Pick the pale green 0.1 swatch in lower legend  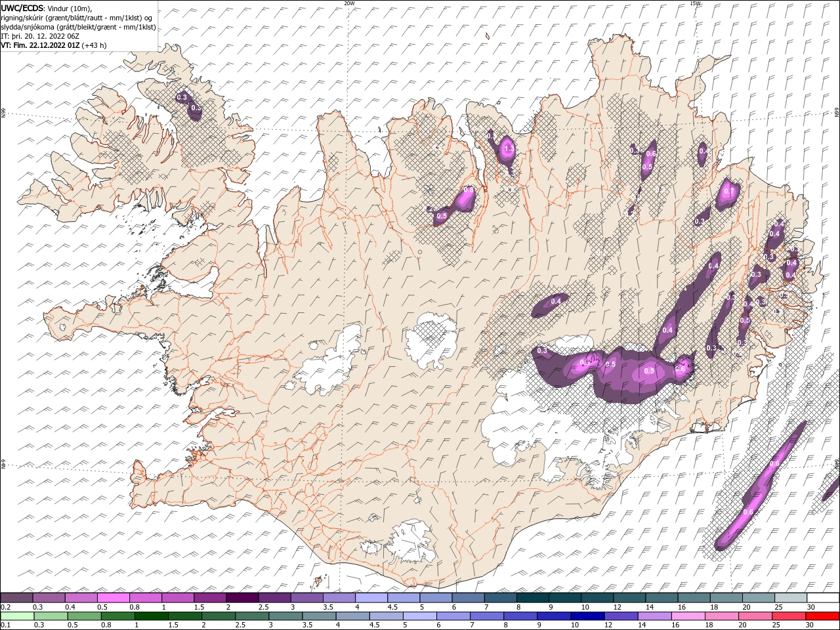[x=17, y=616]
